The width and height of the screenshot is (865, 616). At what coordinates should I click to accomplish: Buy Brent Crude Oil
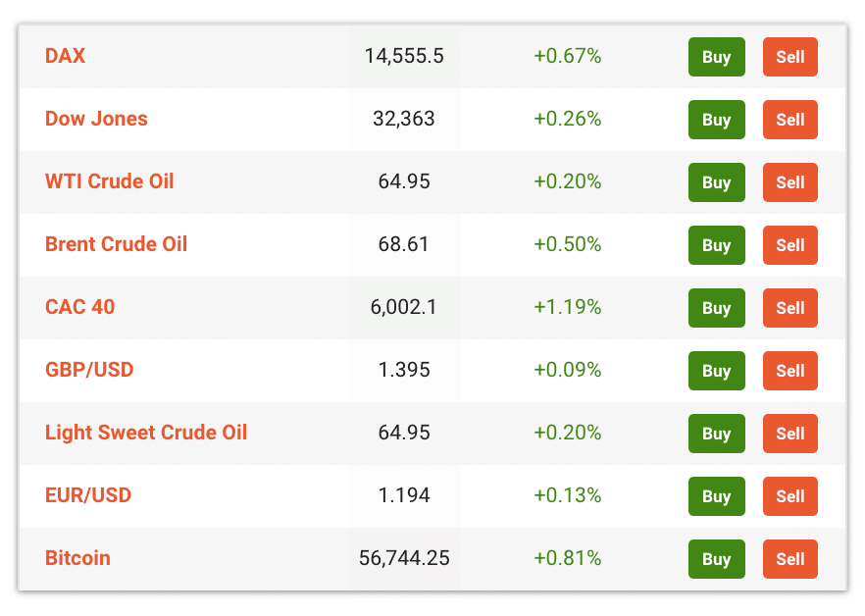(x=716, y=245)
